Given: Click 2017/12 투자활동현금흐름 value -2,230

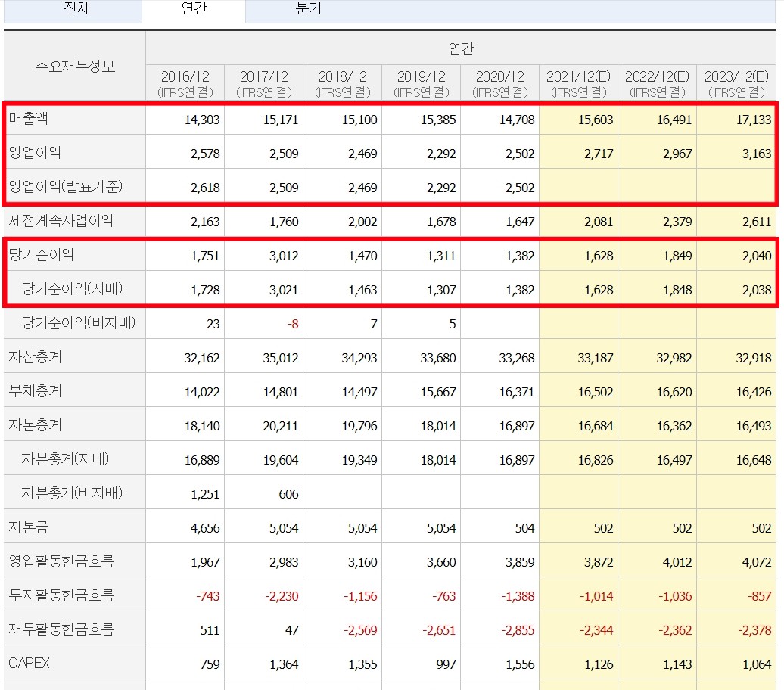Looking at the screenshot, I should tap(282, 595).
